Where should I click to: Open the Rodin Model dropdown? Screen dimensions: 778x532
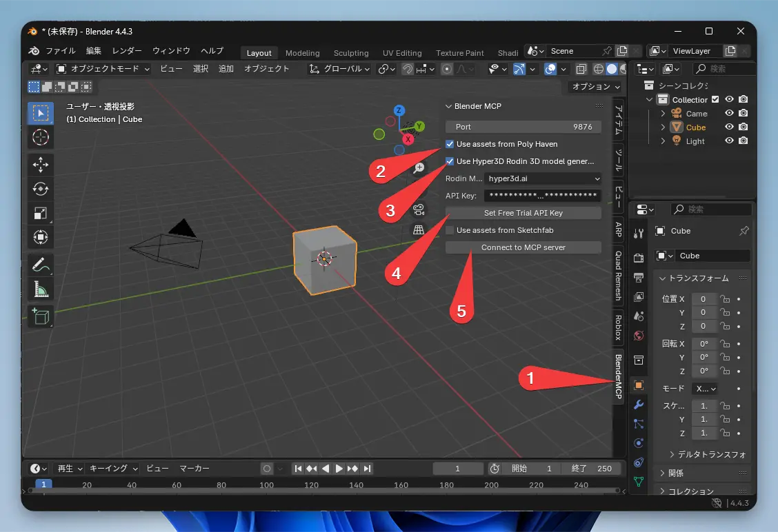click(543, 178)
